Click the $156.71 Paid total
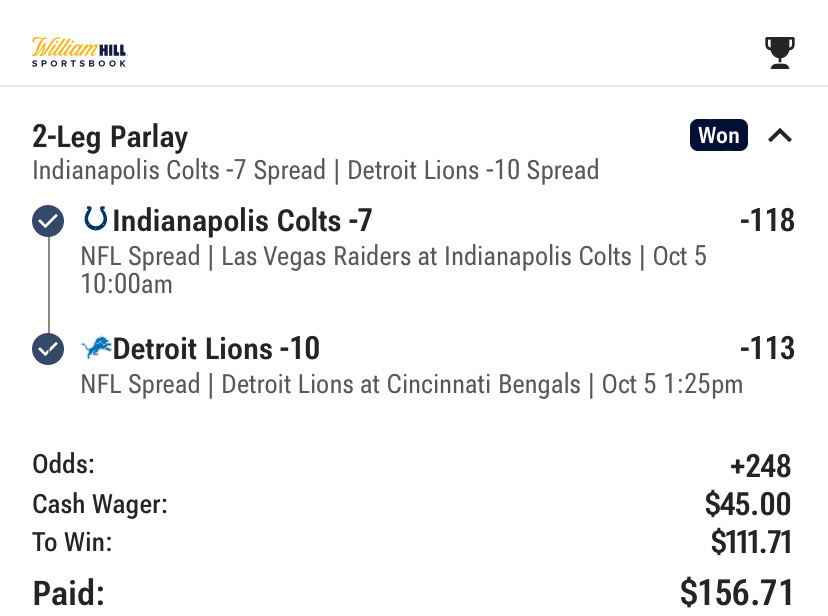Image resolution: width=828 pixels, height=616 pixels. 736,593
